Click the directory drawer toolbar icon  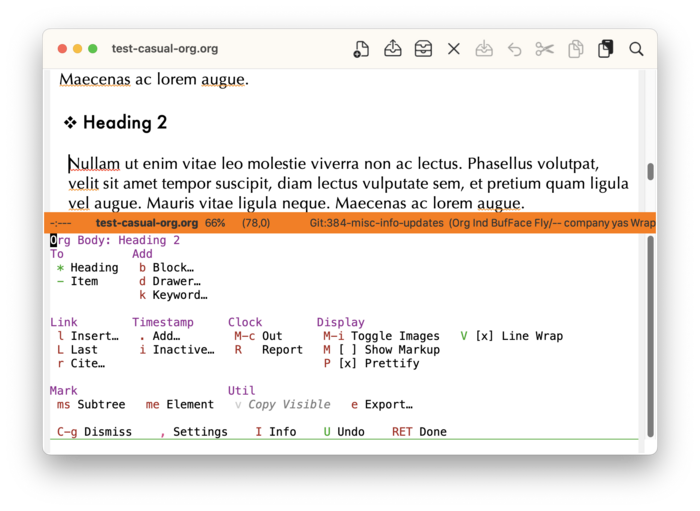(423, 49)
